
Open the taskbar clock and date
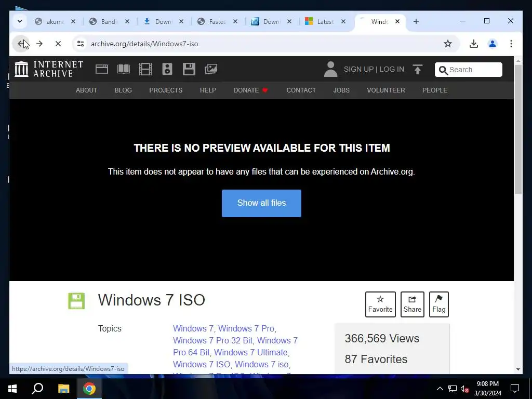[x=487, y=389]
